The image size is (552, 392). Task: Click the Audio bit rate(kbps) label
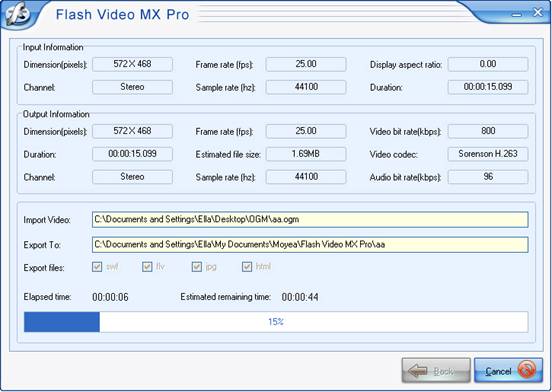pos(405,177)
